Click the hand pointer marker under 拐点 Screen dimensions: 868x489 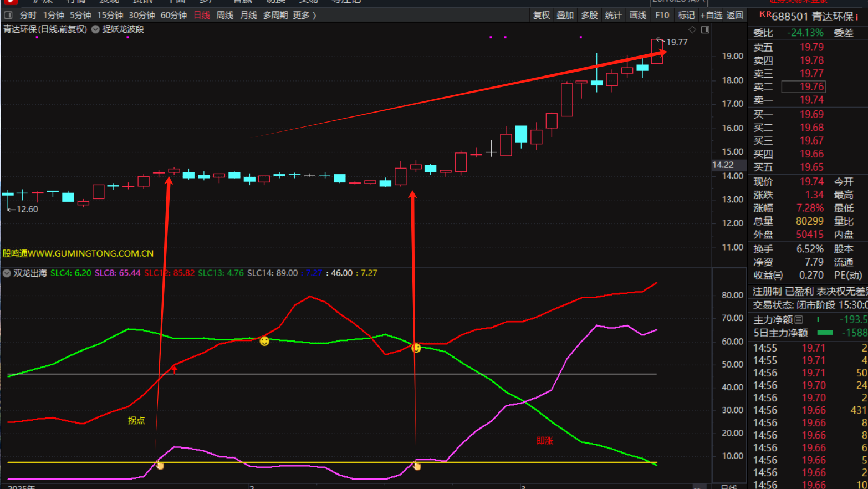coord(160,466)
